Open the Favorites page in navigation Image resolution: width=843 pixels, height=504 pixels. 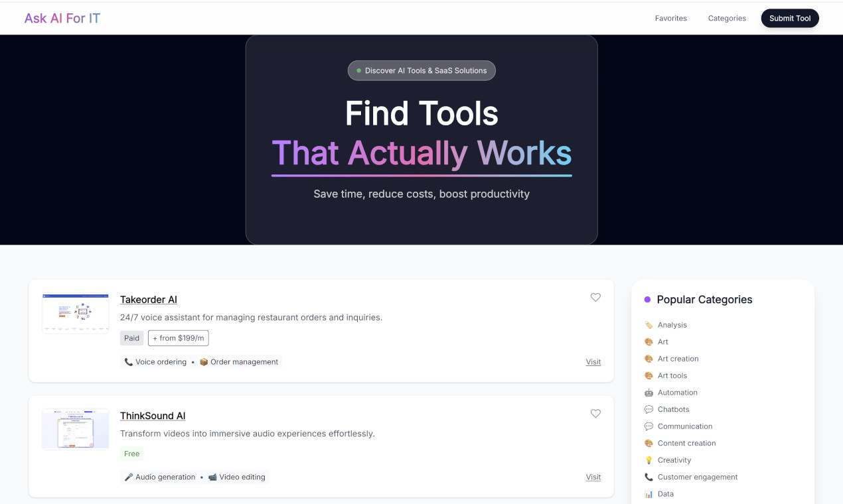(670, 18)
